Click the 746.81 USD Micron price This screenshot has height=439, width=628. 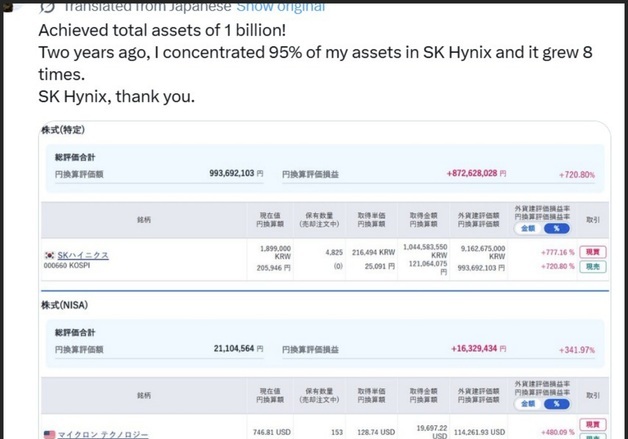[272, 432]
